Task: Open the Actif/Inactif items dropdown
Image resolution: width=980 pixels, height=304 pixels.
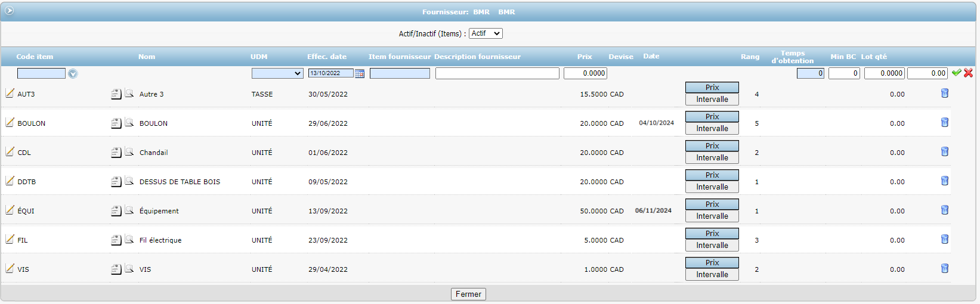Action: (486, 33)
